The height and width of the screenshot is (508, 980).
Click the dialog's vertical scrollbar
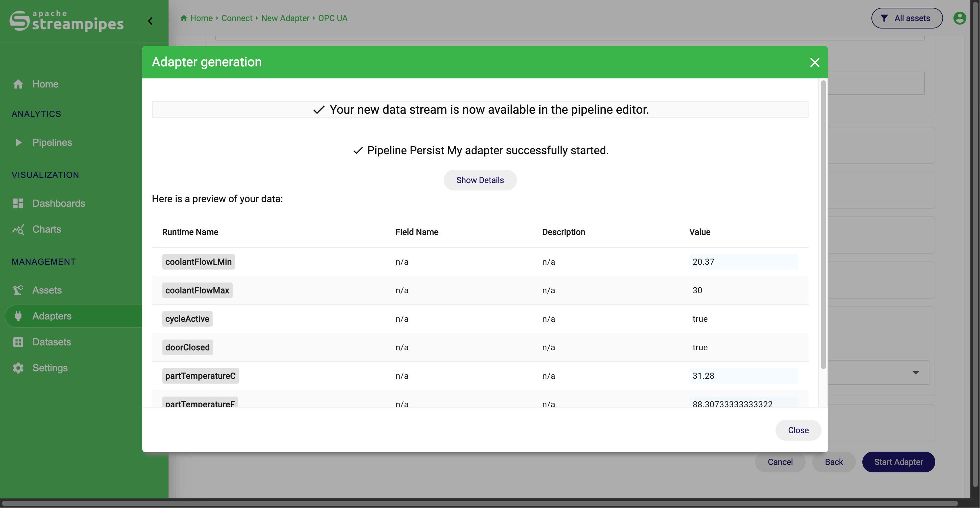pyautogui.click(x=823, y=224)
